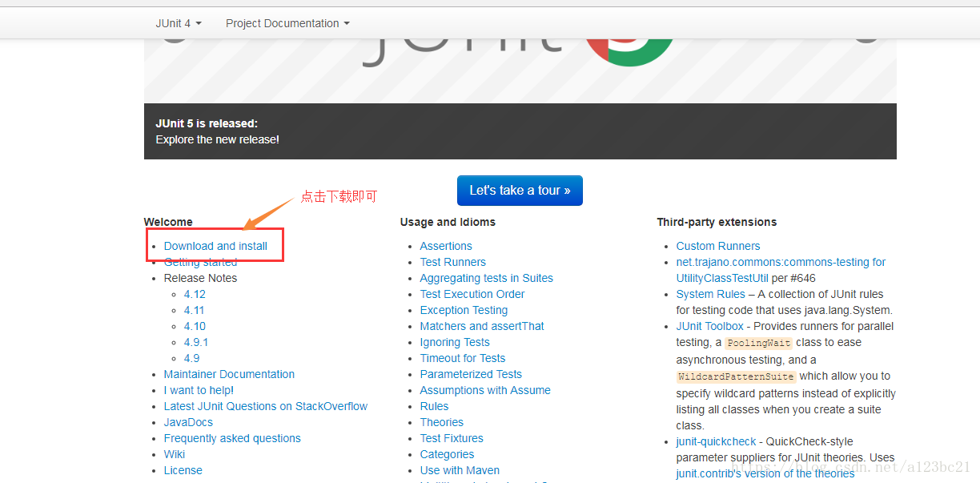The height and width of the screenshot is (483, 980).
Task: Click the 'PoolingWait' code text
Action: 759,343
